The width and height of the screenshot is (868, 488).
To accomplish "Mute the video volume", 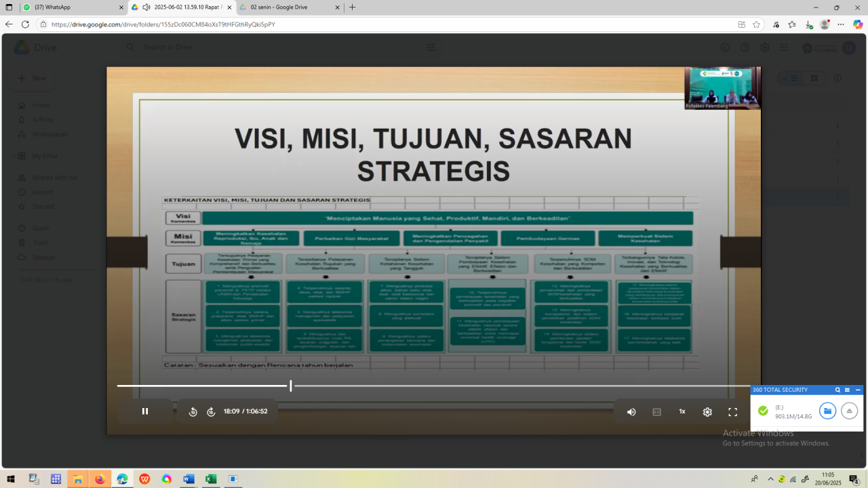I will pyautogui.click(x=631, y=411).
